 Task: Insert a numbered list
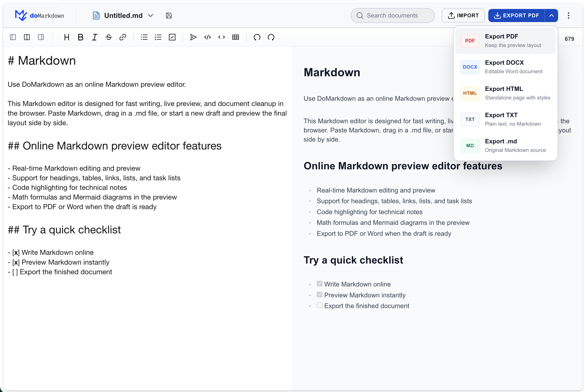click(158, 37)
